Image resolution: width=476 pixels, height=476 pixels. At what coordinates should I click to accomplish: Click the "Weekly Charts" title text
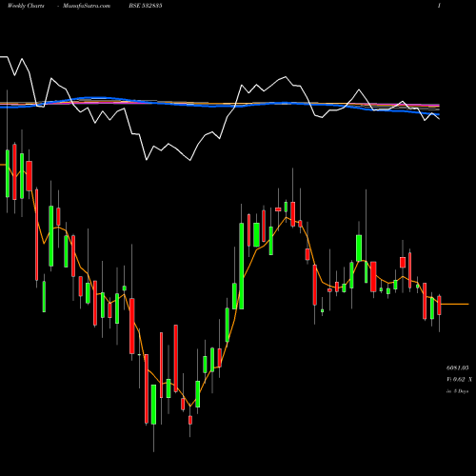tap(26, 6)
